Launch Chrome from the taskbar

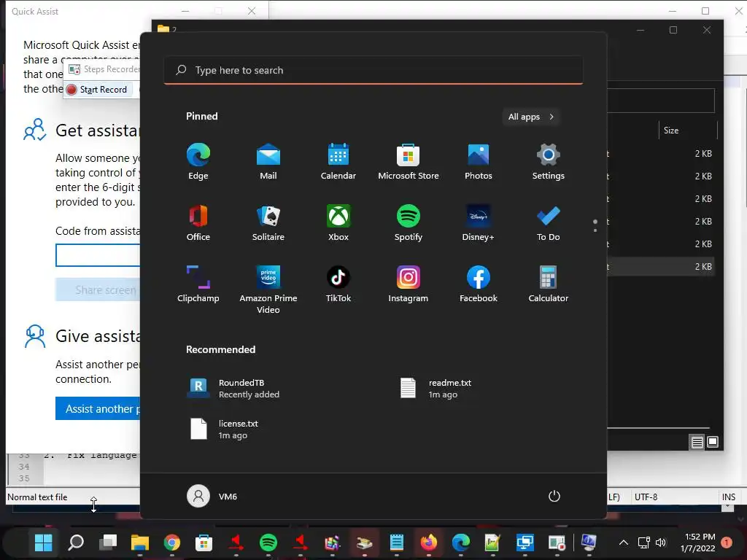[172, 542]
